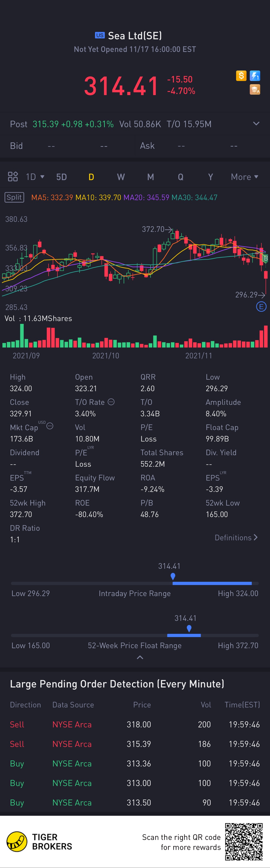This screenshot has width=270, height=868.
Task: Tap the Mkt Cap value 173.6B
Action: (x=21, y=439)
